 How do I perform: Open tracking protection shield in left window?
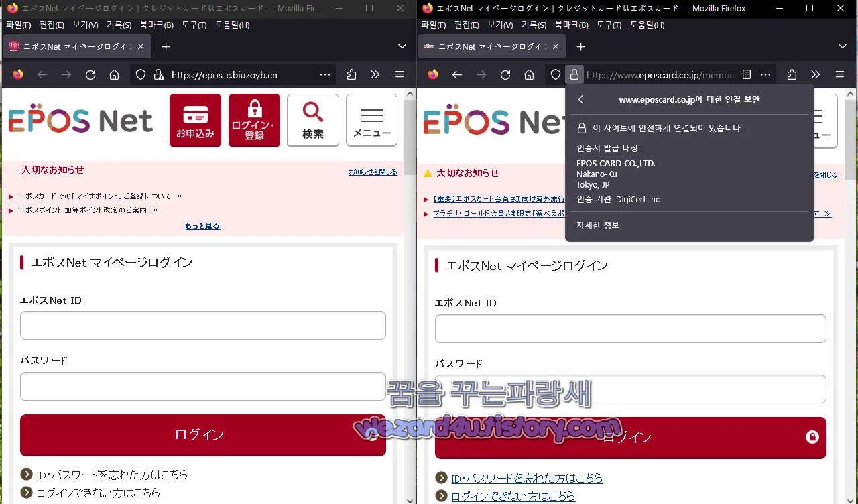141,75
